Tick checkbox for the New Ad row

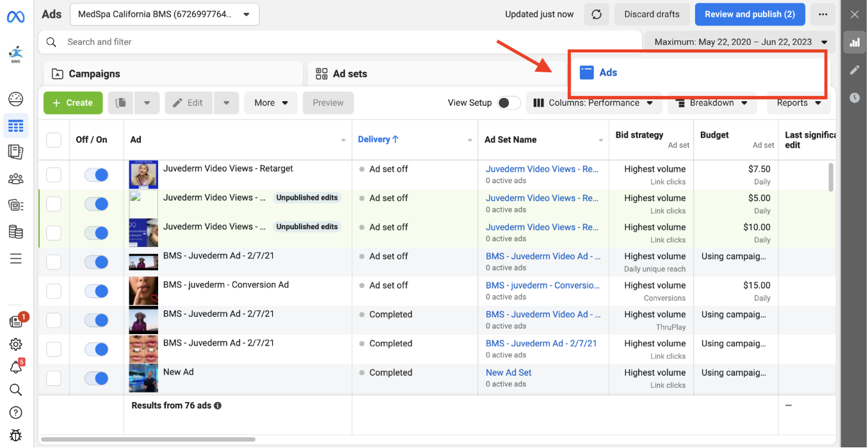coord(54,378)
